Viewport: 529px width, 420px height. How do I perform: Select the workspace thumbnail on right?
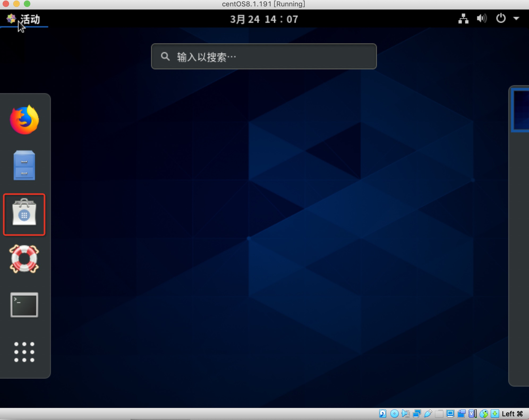click(521, 110)
